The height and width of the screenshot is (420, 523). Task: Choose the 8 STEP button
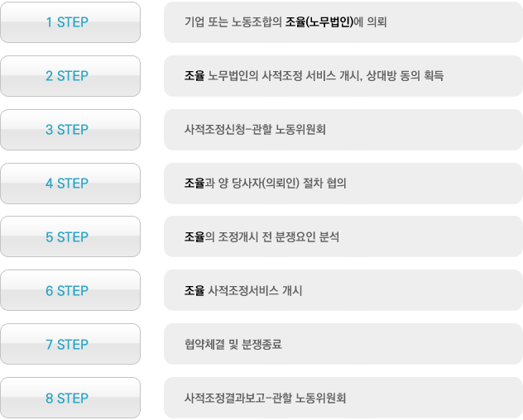click(x=70, y=398)
